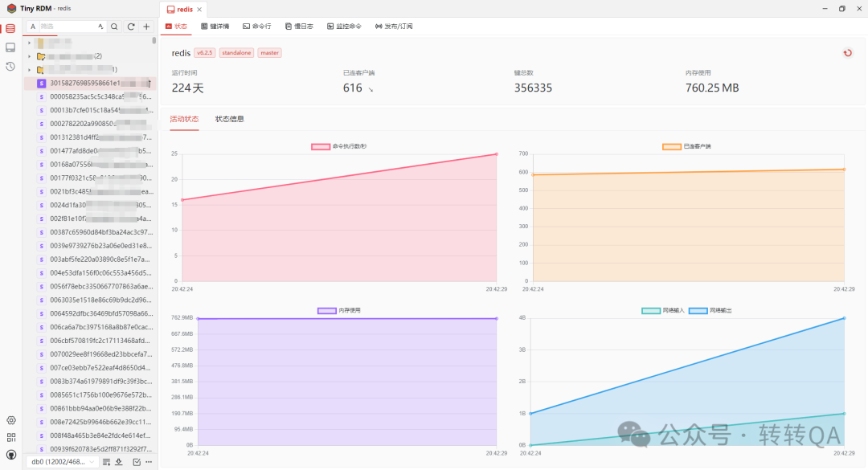Click the v6.2.5 version tag
This screenshot has height=470, width=868.
click(x=205, y=53)
